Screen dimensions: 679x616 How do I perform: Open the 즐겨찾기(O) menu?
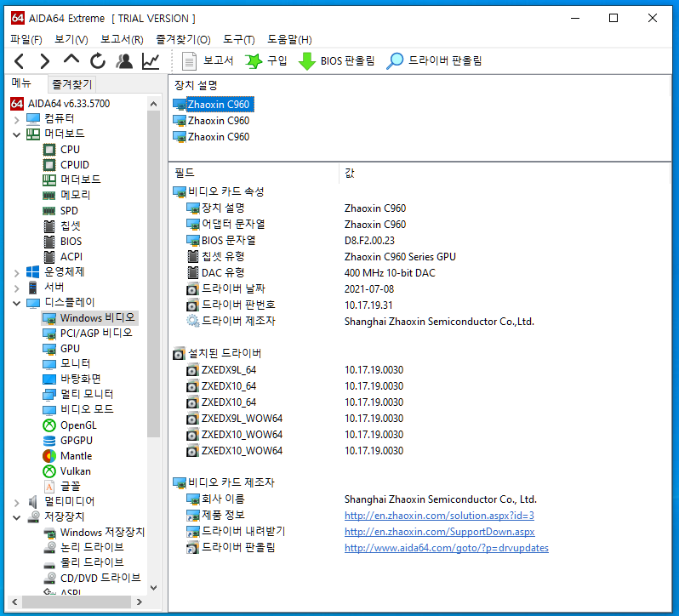click(183, 39)
